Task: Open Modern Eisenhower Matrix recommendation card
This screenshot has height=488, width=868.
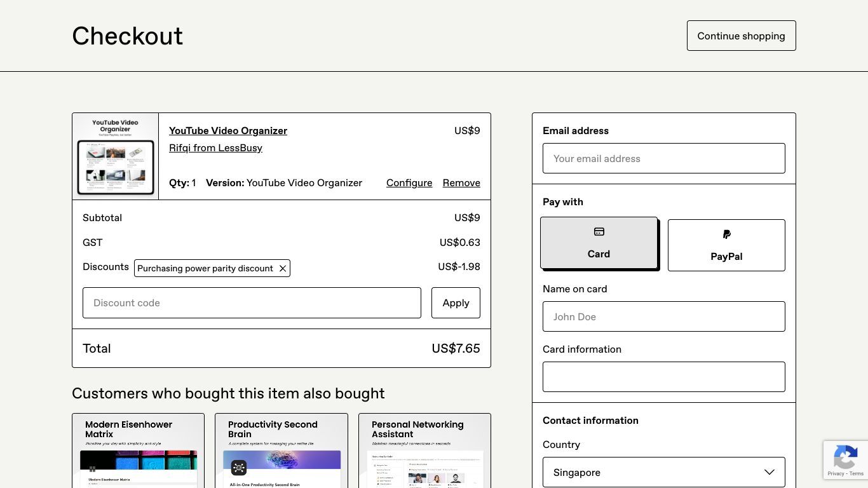Action: [138, 451]
